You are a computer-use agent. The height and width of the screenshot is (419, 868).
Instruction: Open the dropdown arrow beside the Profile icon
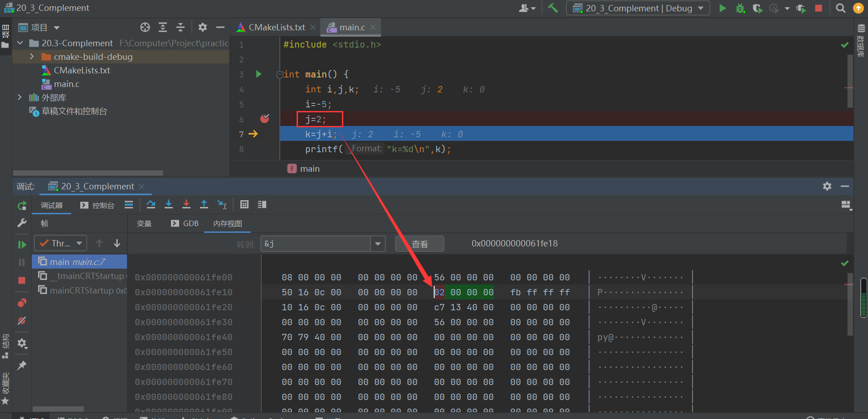[x=787, y=8]
